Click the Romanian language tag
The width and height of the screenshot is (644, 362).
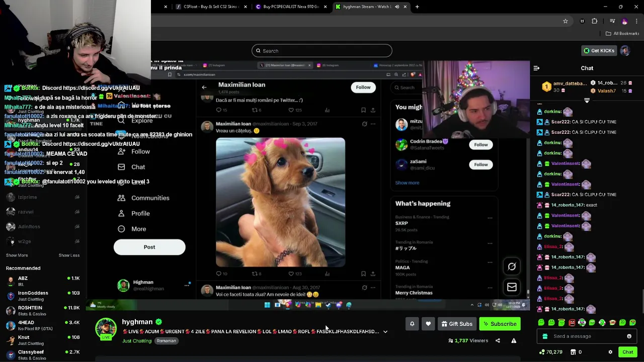click(166, 341)
